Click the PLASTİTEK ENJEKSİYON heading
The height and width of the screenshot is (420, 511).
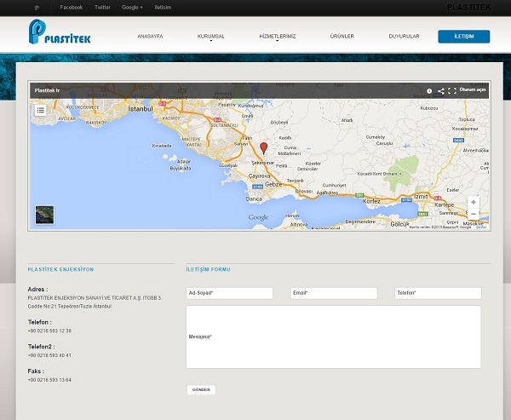[x=60, y=269]
